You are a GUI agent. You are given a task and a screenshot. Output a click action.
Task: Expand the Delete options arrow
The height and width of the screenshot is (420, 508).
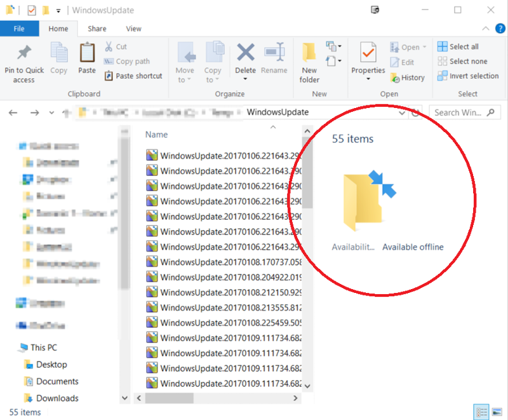(x=245, y=79)
